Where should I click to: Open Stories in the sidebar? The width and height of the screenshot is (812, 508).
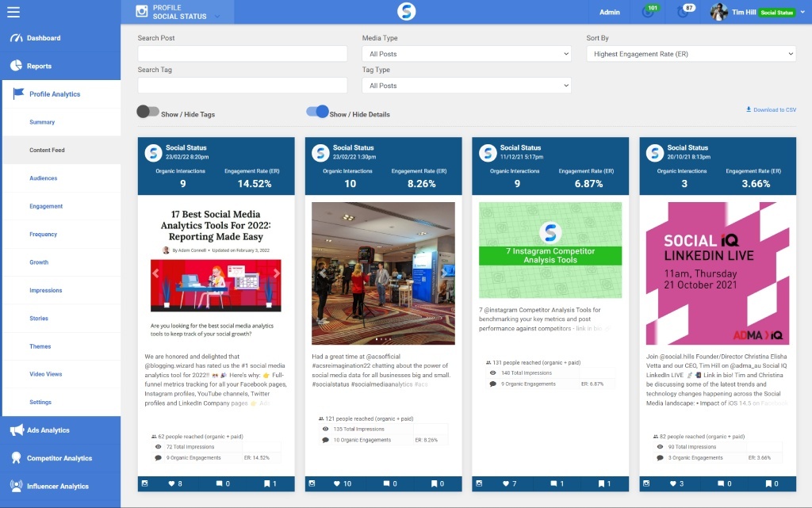(x=39, y=318)
